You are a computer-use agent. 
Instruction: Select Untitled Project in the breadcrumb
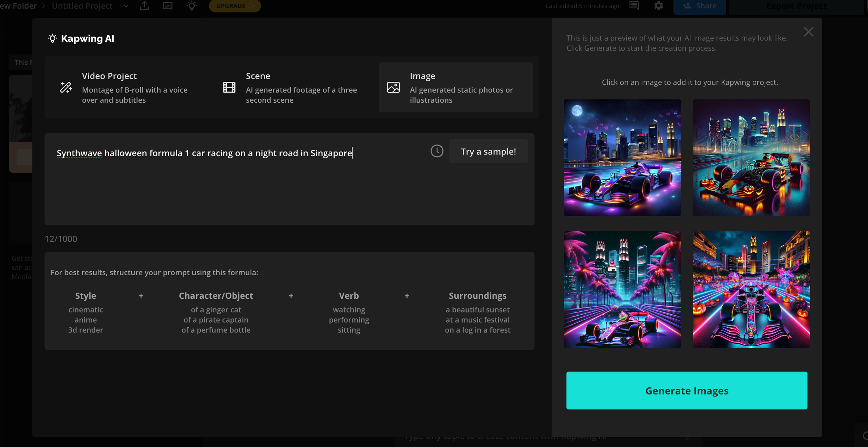pos(82,6)
